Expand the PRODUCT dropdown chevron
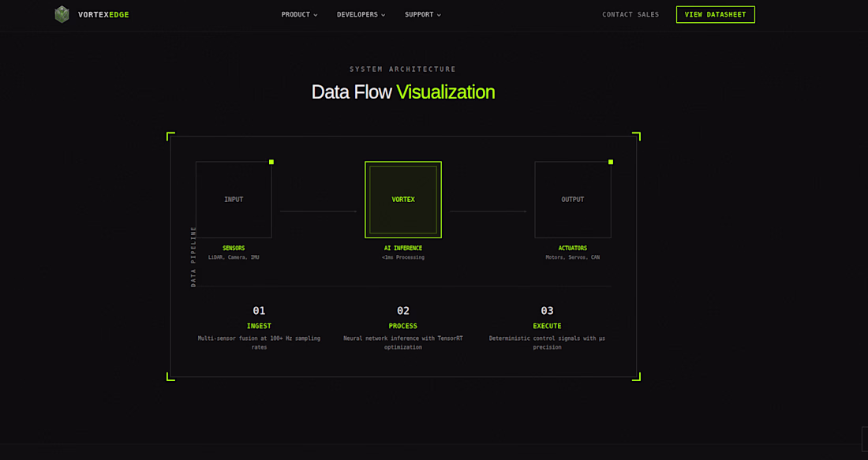 (316, 16)
